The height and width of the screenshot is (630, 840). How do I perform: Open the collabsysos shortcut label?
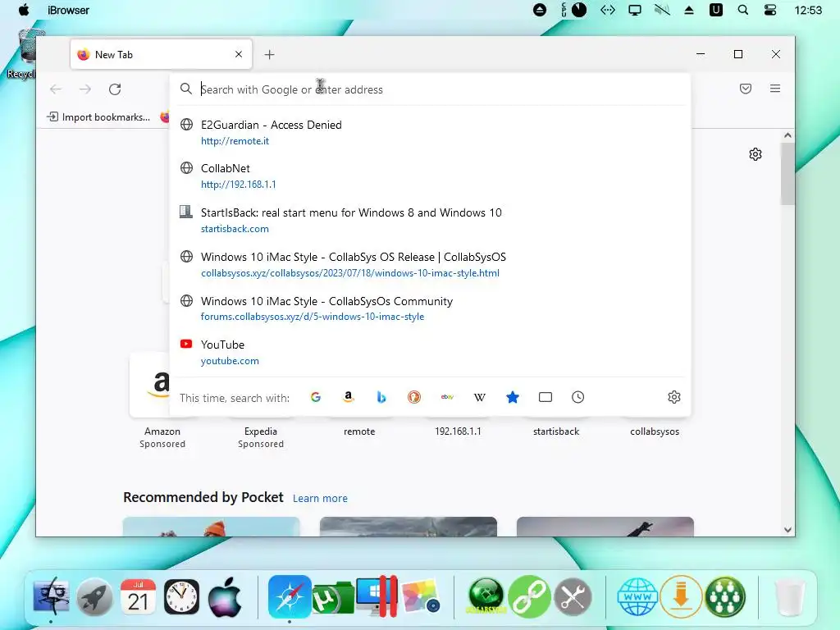[x=655, y=431]
